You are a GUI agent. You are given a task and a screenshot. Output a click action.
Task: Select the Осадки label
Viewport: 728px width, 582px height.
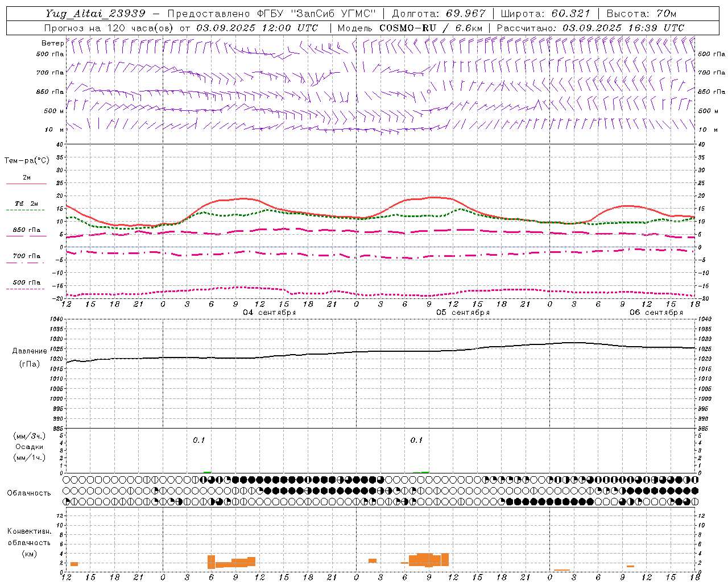point(30,447)
